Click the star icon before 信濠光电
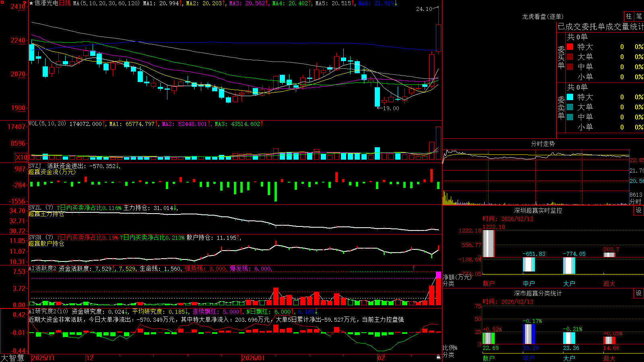Screen dimensions: 644x362 (31, 3)
